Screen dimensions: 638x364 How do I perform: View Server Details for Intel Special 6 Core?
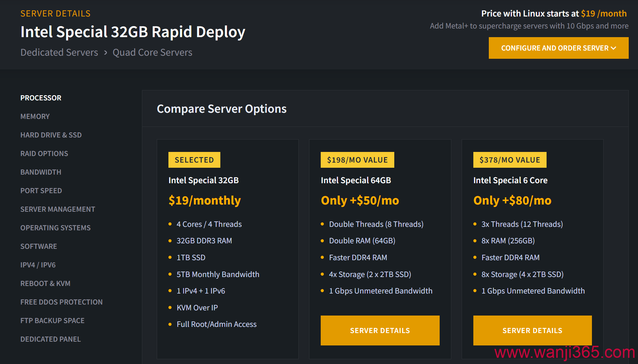tap(532, 330)
